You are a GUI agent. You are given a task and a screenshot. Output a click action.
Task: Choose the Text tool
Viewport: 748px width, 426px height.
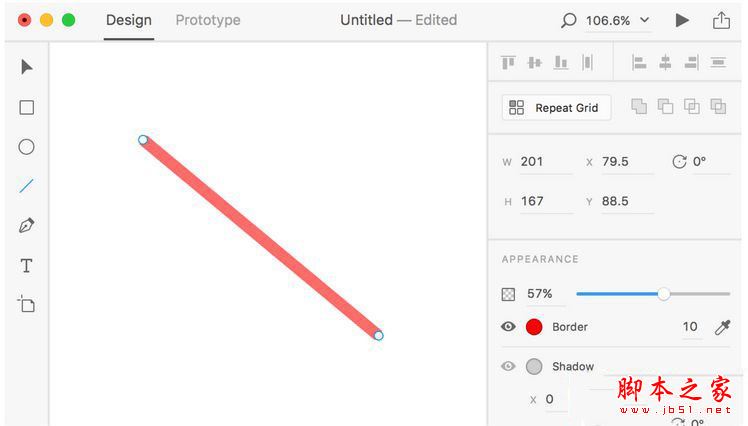pos(27,266)
